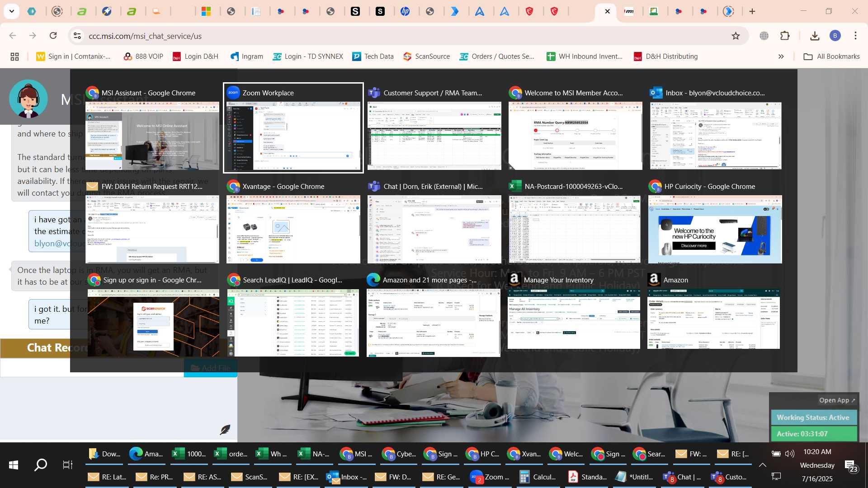Screen dimensions: 868x488
Task: Open the WH Inbound Inventory bookmark
Action: [585, 56]
